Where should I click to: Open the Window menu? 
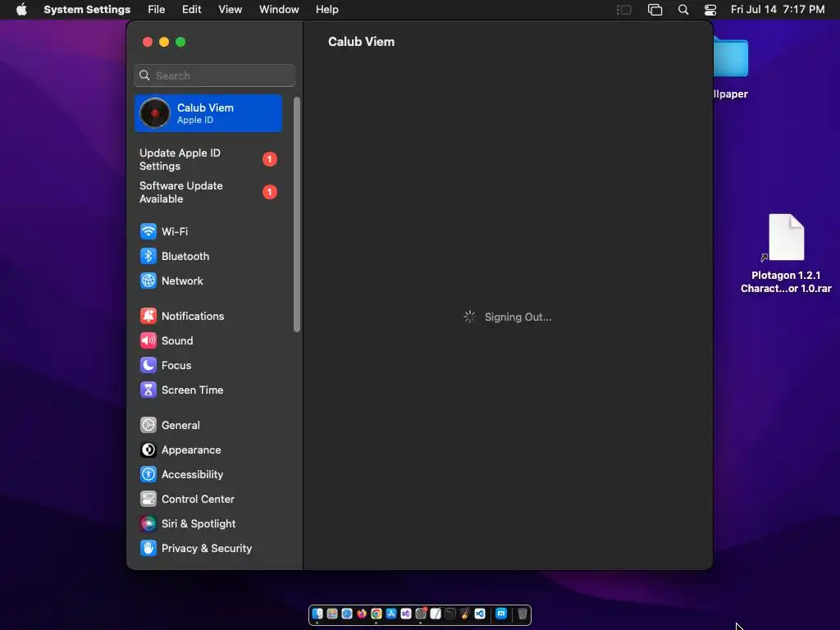pyautogui.click(x=279, y=10)
